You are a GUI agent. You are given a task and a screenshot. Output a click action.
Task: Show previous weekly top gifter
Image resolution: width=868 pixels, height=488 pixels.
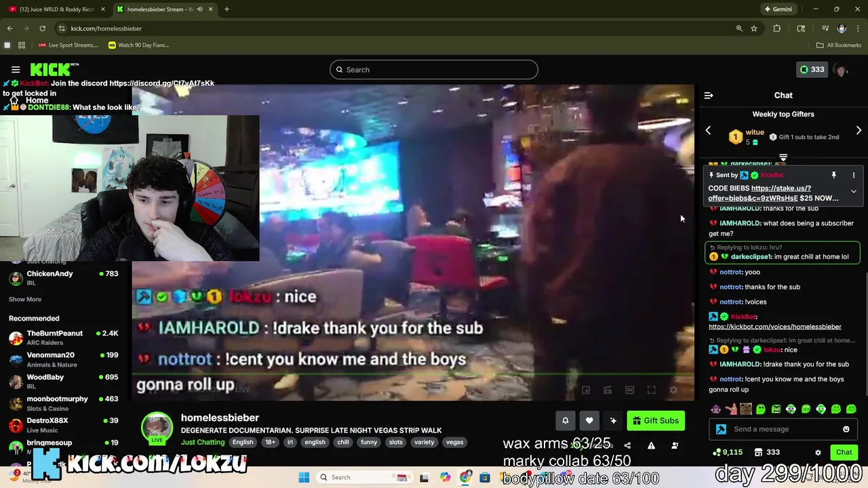pyautogui.click(x=708, y=130)
